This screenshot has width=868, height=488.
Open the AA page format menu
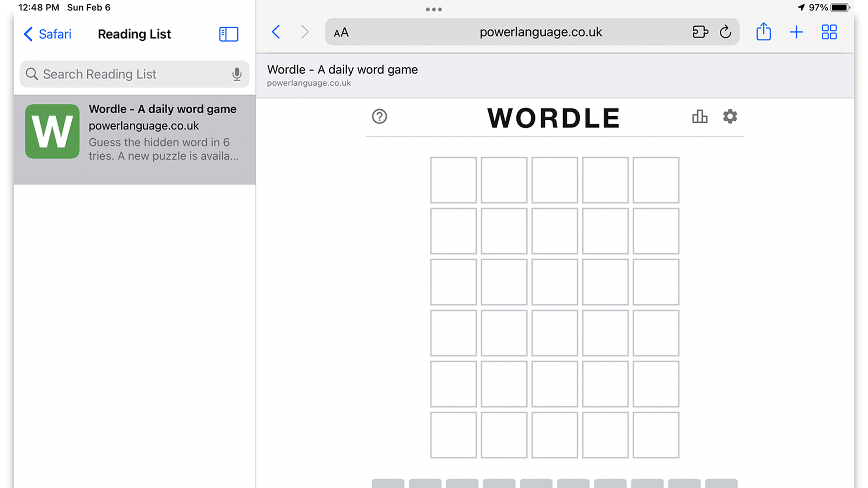(x=341, y=33)
